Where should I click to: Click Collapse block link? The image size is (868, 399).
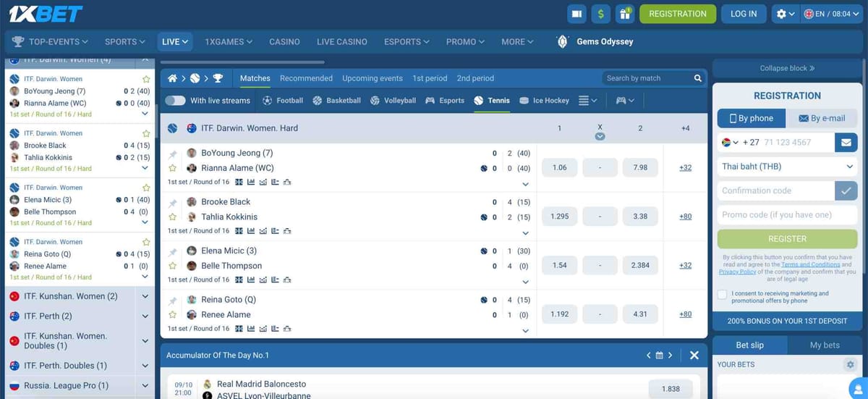pos(787,68)
